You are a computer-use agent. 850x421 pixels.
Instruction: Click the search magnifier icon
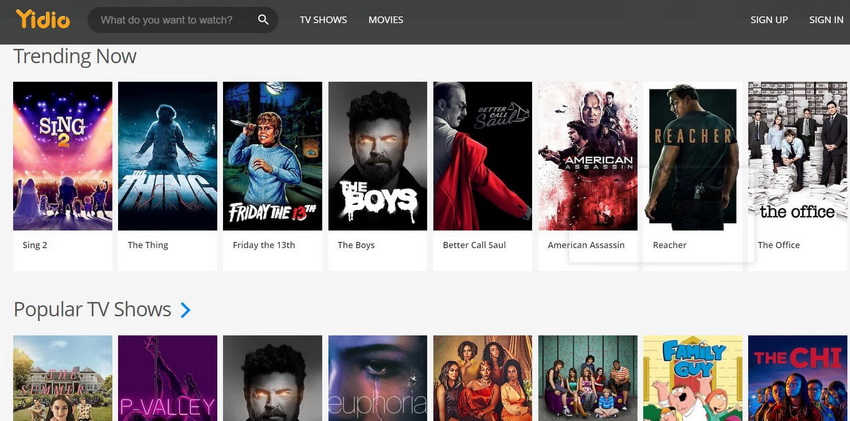[263, 20]
